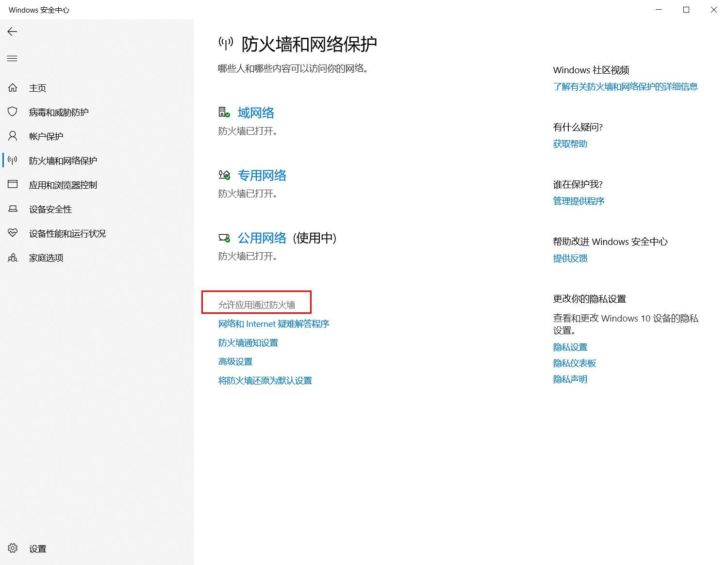Open 公用网络 (使用中) settings
The height and width of the screenshot is (565, 728).
click(262, 238)
